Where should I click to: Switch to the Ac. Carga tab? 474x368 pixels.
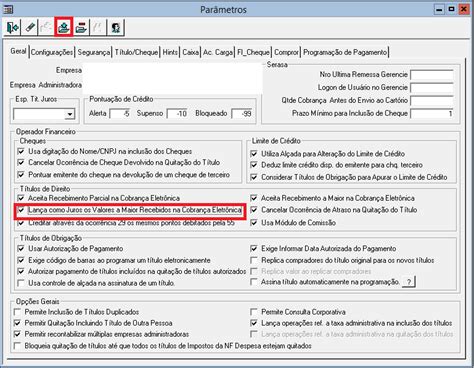point(218,52)
